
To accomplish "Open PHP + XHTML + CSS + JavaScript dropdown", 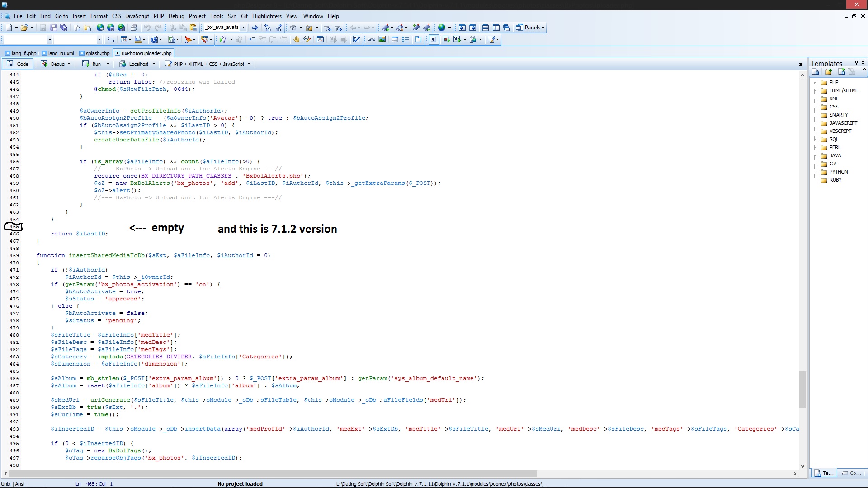I will click(x=208, y=64).
